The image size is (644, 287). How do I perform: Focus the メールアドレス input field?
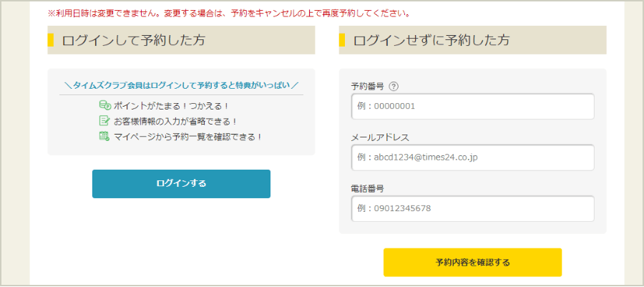coord(472,157)
